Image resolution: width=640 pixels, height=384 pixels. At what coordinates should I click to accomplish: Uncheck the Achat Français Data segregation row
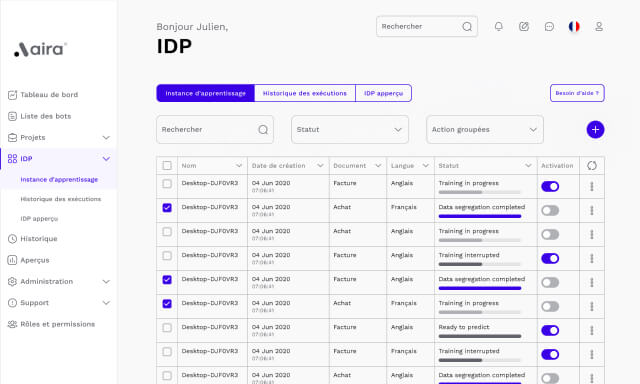[167, 208]
